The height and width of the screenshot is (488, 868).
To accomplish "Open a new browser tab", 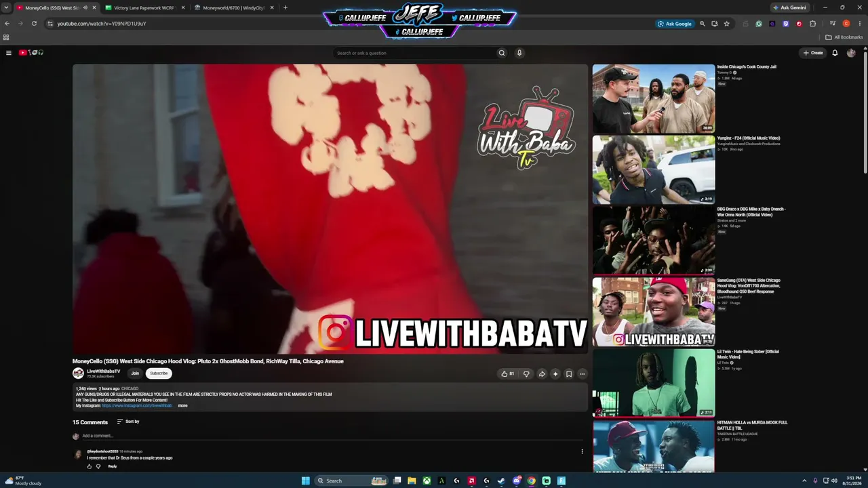I will (x=285, y=7).
